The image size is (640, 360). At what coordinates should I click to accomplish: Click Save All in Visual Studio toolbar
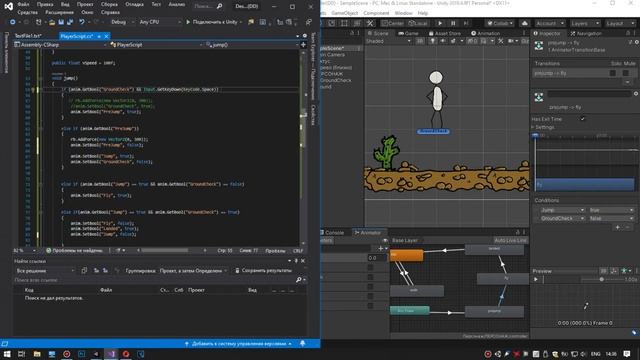click(x=69, y=22)
